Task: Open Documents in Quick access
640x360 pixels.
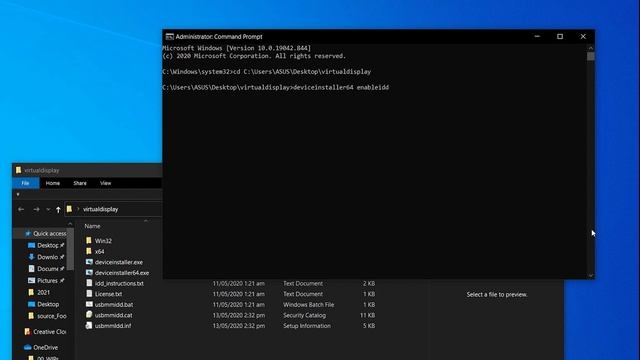Action: pos(47,269)
